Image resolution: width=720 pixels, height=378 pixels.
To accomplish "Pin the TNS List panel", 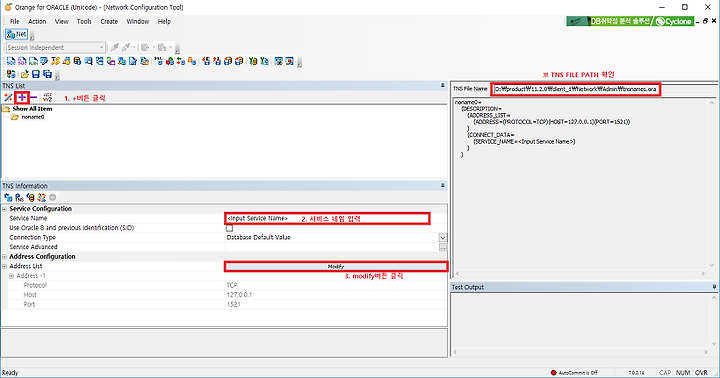I will [443, 85].
